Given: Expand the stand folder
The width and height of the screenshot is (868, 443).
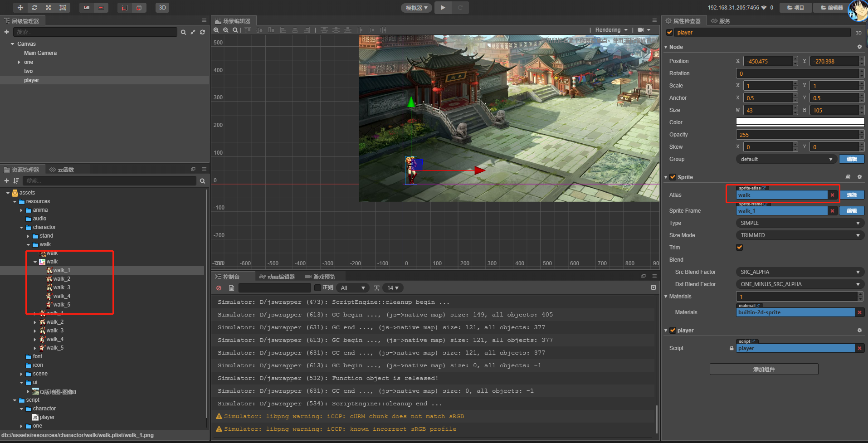Looking at the screenshot, I should (28, 236).
